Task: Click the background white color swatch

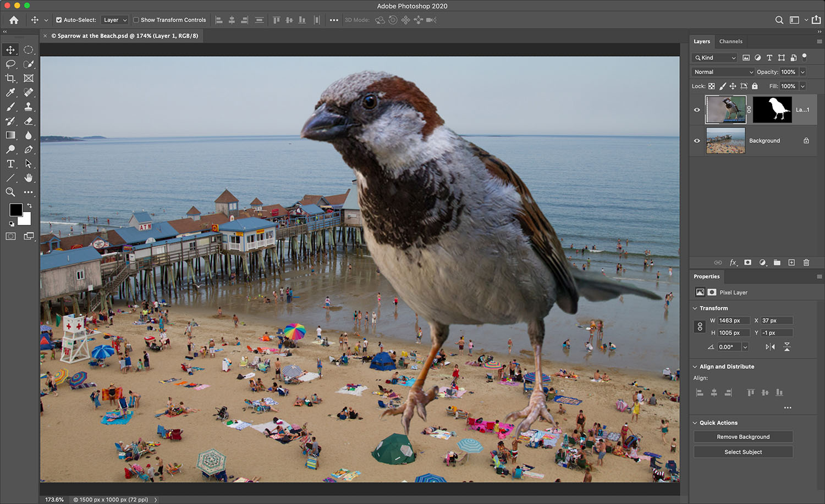Action: [x=26, y=220]
